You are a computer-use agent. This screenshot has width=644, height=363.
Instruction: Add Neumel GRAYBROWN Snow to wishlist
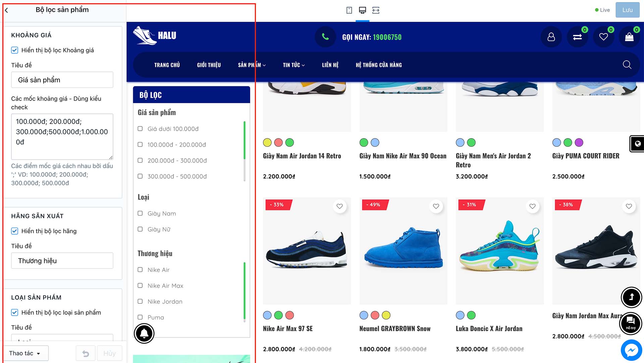(436, 206)
